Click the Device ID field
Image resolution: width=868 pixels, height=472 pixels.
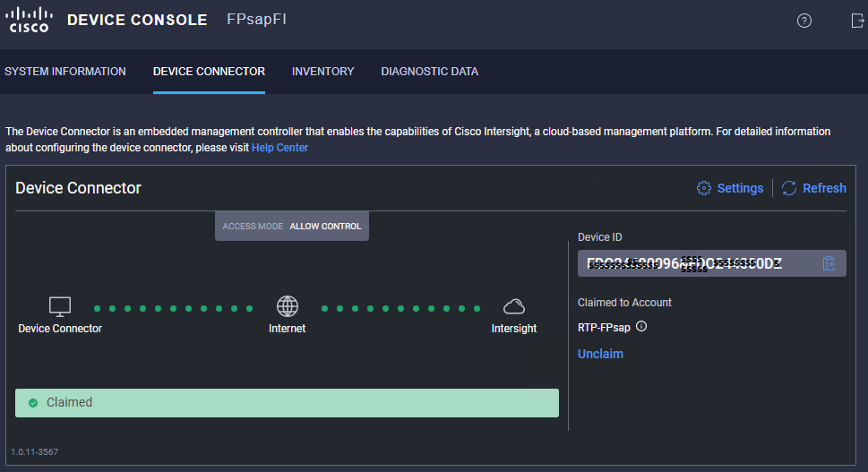(x=712, y=263)
